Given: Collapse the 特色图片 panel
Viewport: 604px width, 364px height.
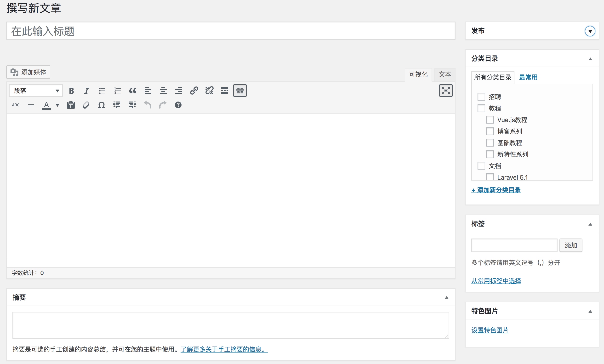Looking at the screenshot, I should pyautogui.click(x=590, y=311).
